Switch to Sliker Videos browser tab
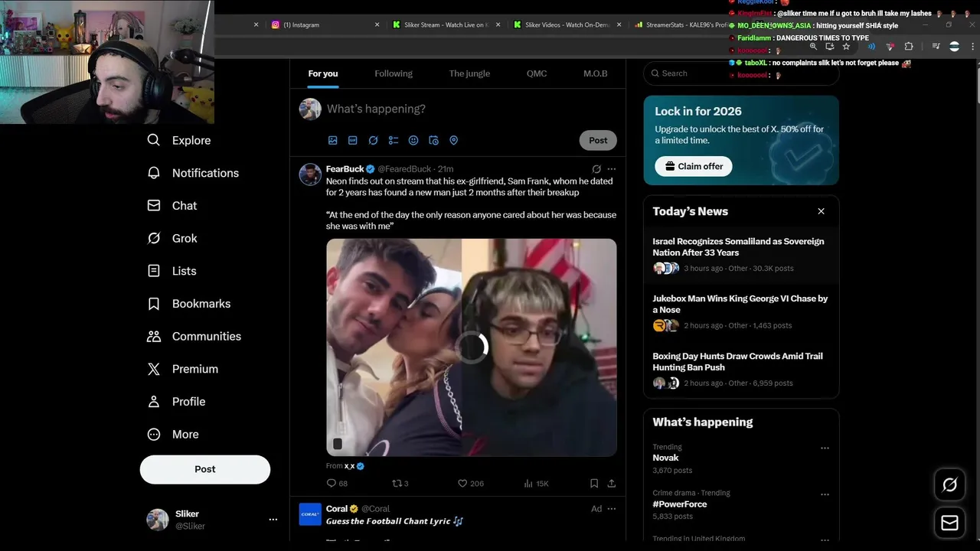Screen dimensions: 980x551 tap(567, 24)
